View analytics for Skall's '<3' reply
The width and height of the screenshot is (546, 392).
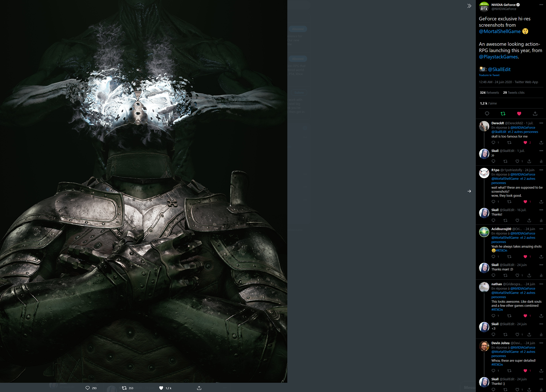click(541, 335)
